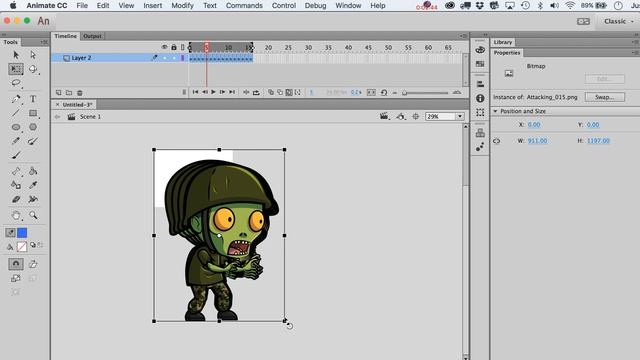Toggle show/hide all layers eye icon
Image resolution: width=640 pixels, height=360 pixels.
point(164,47)
